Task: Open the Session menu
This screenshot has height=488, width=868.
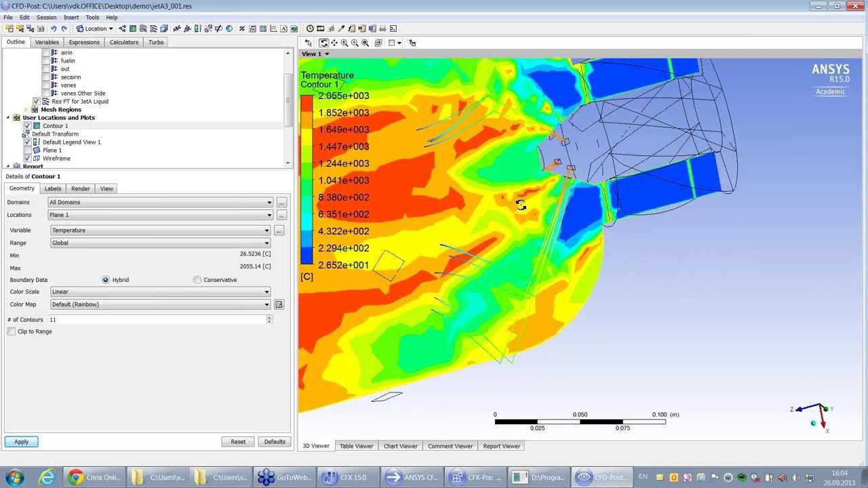Action: 46,17
